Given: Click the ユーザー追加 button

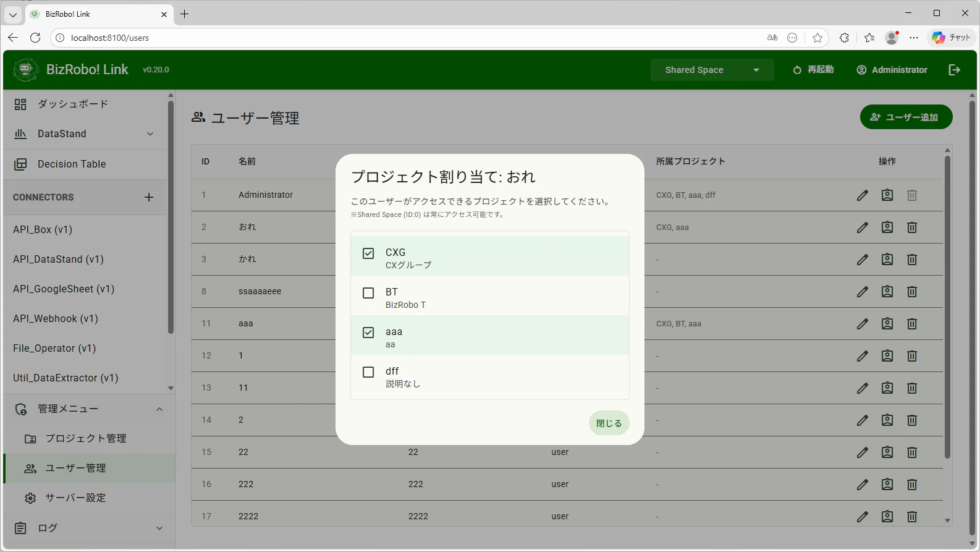Looking at the screenshot, I should click(906, 117).
